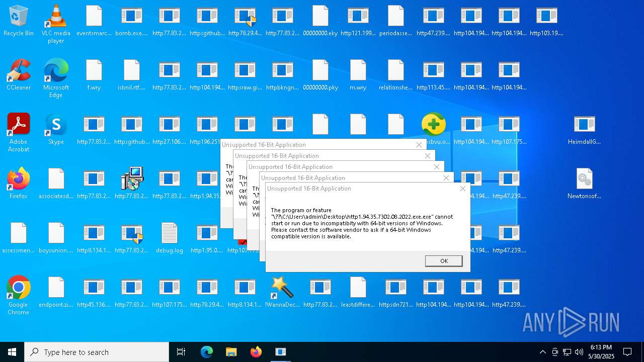Screen dimensions: 644x362
Task: Click the Type here to search box
Action: pos(97,352)
